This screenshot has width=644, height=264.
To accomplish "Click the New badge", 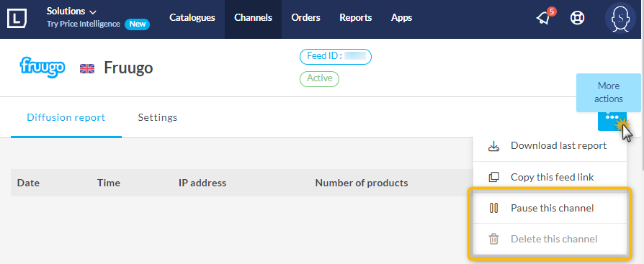I will [x=137, y=24].
